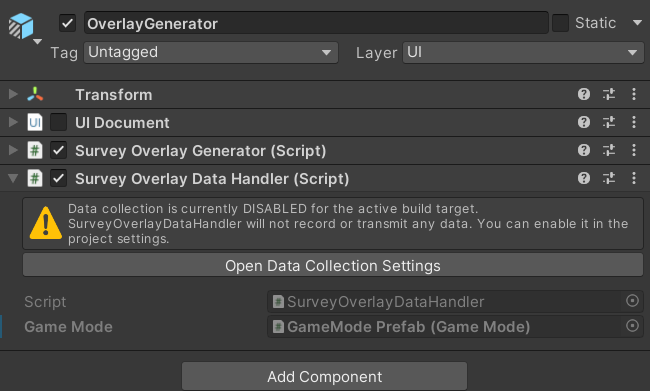Screen dimensions: 650x391
Task: Enable the UI Document component checkbox
Action: tap(58, 122)
